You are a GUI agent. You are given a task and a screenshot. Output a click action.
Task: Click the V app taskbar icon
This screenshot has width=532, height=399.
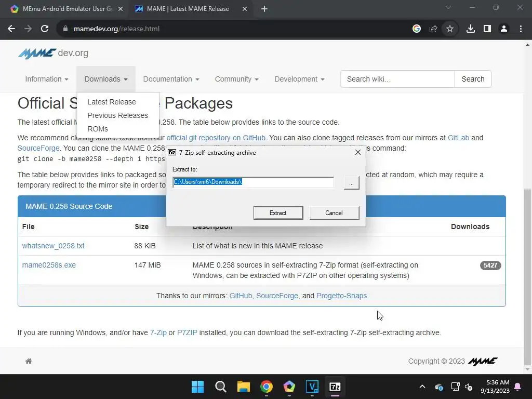click(312, 387)
